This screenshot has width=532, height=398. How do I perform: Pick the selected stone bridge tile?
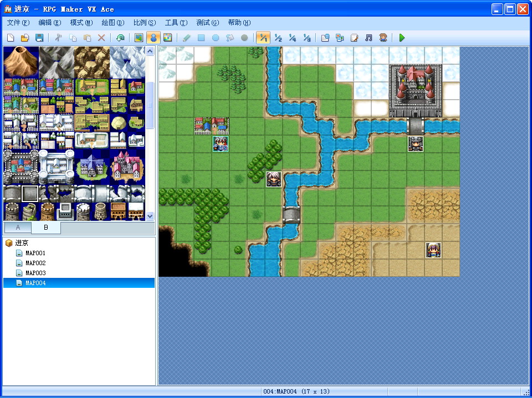click(30, 193)
